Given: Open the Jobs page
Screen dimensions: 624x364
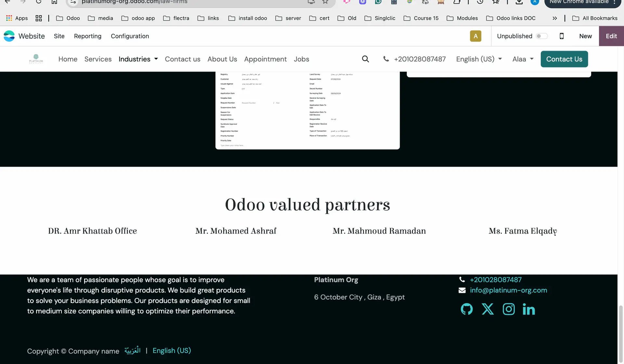Looking at the screenshot, I should 301,59.
